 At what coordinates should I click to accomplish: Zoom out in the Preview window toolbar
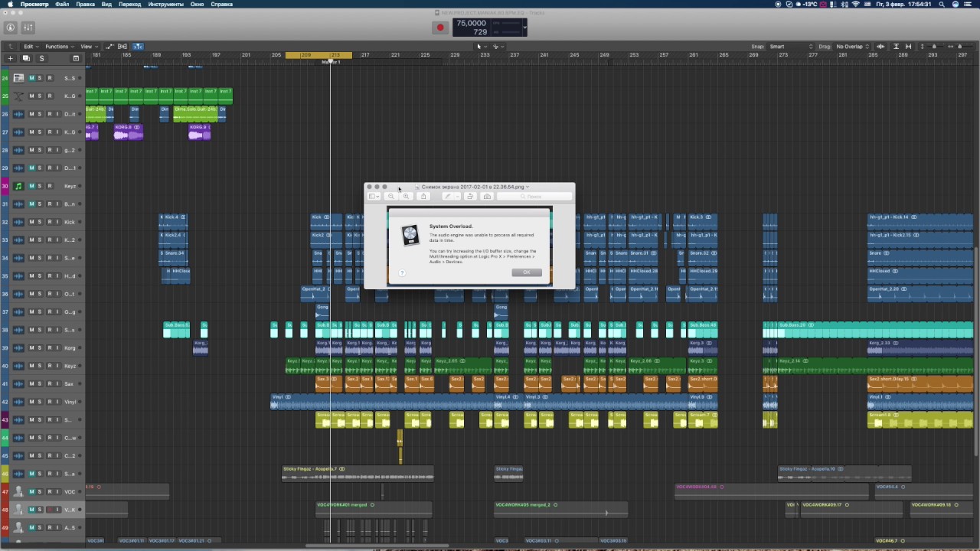(391, 197)
